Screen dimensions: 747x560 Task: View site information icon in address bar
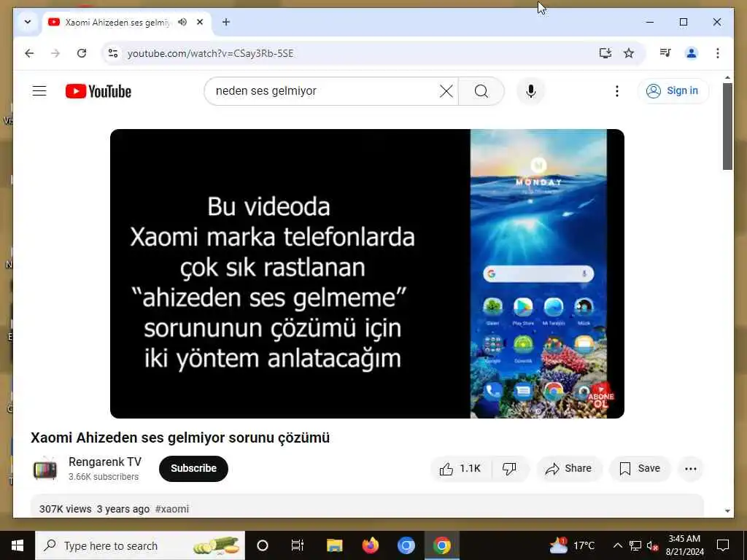113,53
